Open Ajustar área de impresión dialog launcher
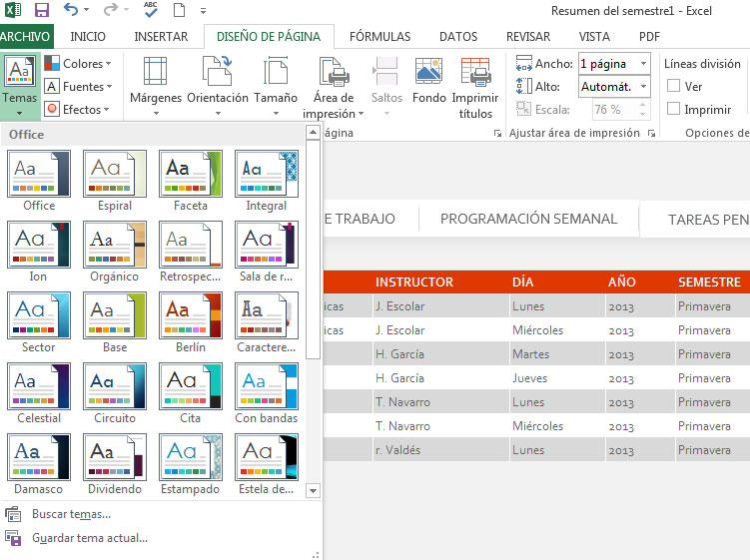 [651, 134]
